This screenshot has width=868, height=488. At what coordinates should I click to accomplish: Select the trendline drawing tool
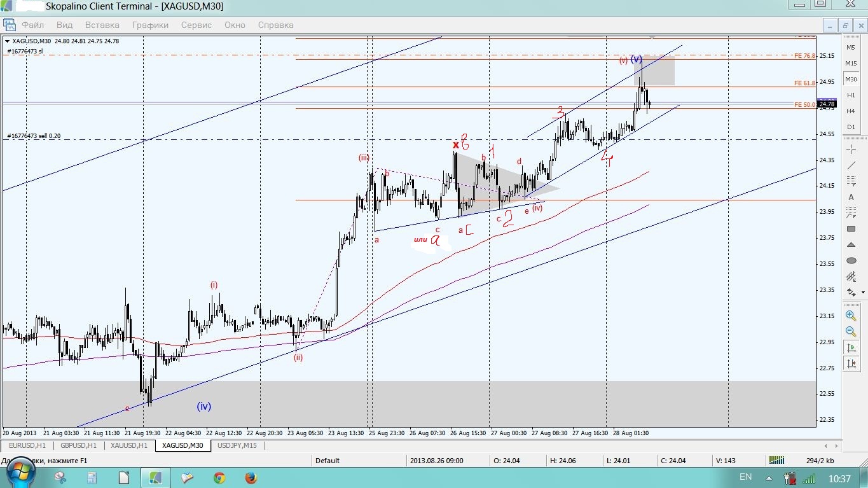pyautogui.click(x=851, y=165)
